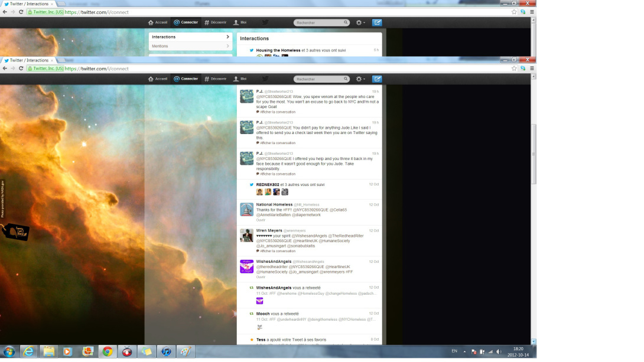Go to the Accueil home tab
This screenshot has width=644, height=362.
coord(158,79)
